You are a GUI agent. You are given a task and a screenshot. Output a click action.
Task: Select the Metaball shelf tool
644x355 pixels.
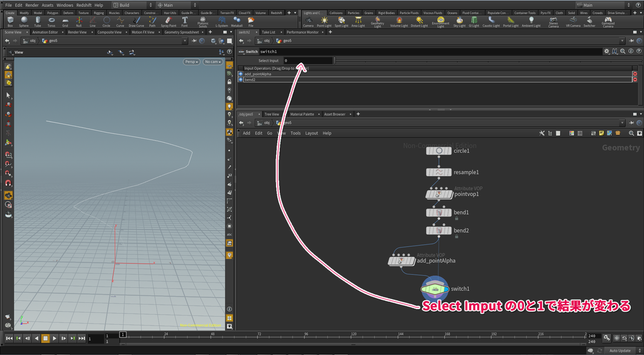237,22
